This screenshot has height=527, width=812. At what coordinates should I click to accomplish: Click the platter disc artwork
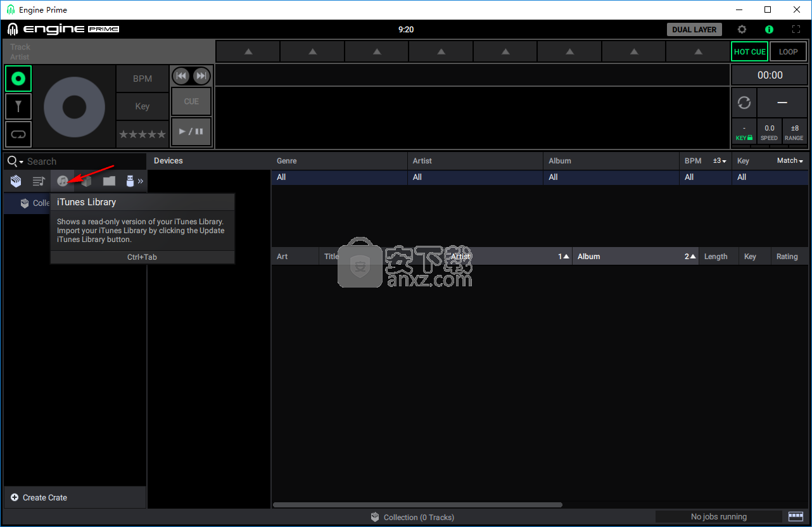click(x=74, y=107)
